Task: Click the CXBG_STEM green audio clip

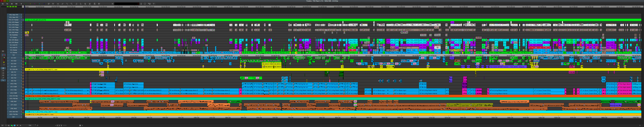Action: coord(333,99)
